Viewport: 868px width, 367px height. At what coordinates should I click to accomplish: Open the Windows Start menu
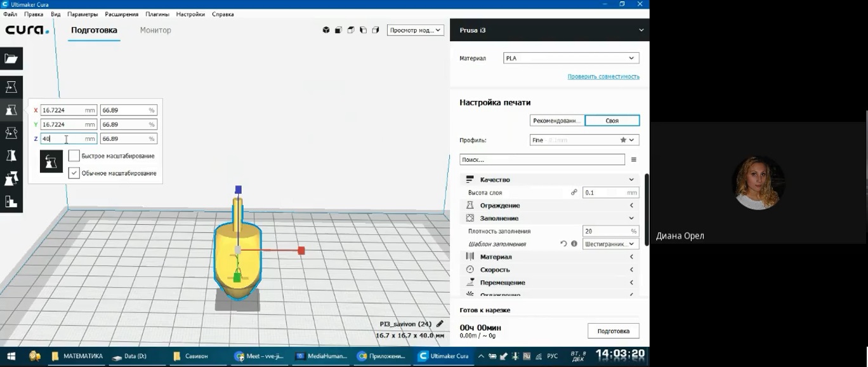(10, 356)
